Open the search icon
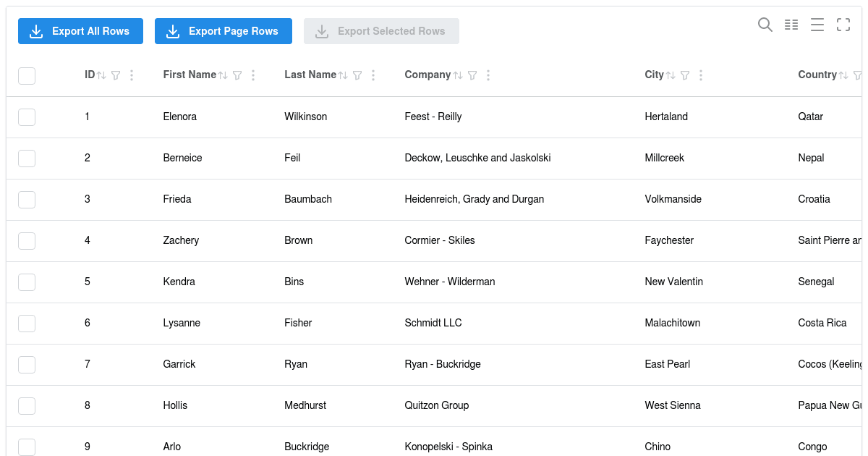The width and height of the screenshot is (868, 456). tap(765, 25)
